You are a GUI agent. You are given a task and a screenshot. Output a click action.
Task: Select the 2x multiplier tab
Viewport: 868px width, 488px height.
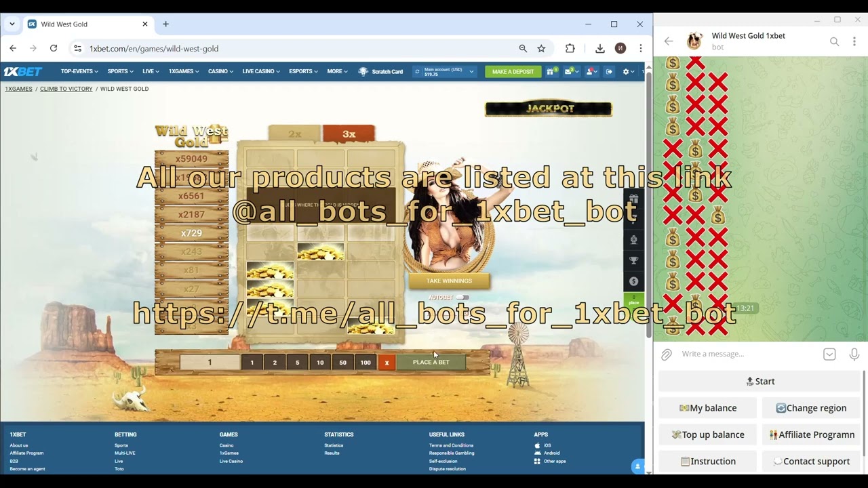pos(294,134)
